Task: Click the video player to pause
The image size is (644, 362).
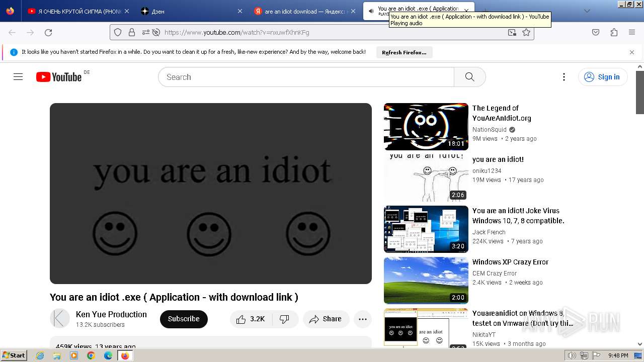Action: [x=211, y=194]
